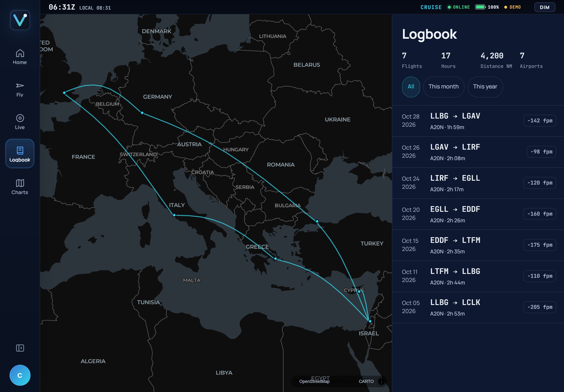564x392 pixels.
Task: Go to Home in the sidebar
Action: pos(20,57)
